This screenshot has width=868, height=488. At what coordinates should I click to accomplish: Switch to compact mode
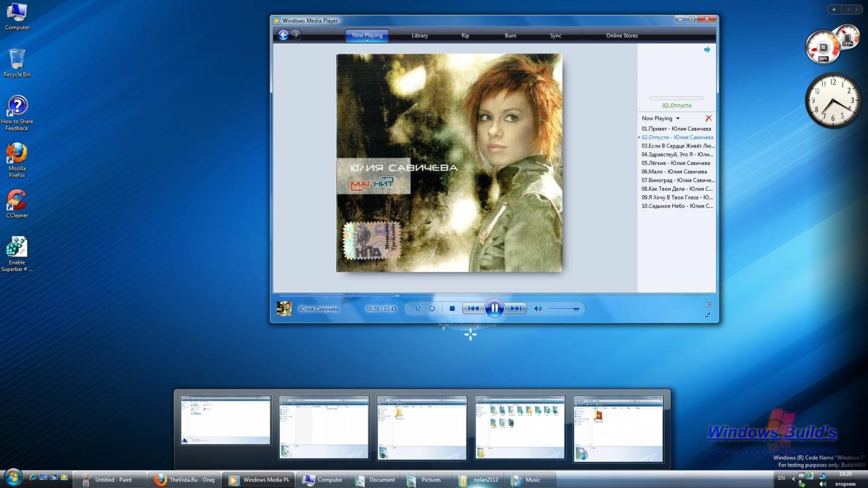click(x=708, y=314)
